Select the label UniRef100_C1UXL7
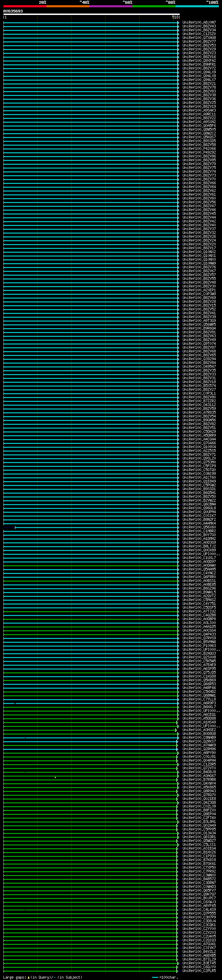Screen dimensions: 222x980 pyautogui.click(x=199, y=558)
